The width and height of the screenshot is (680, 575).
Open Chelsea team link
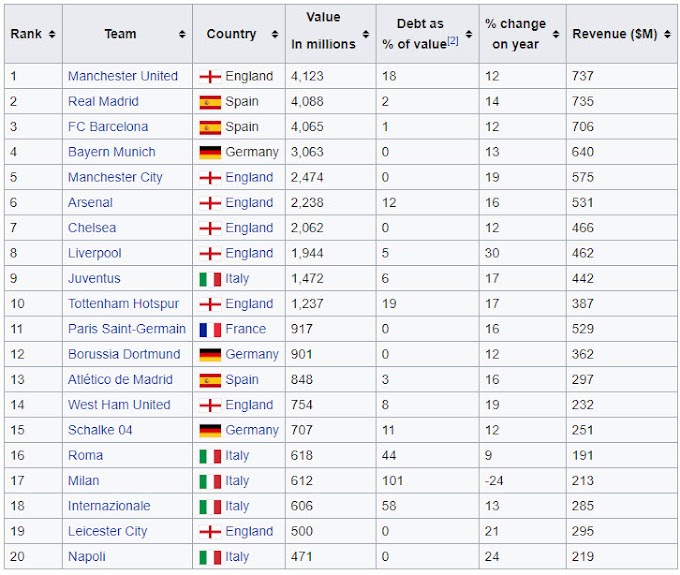coord(92,228)
